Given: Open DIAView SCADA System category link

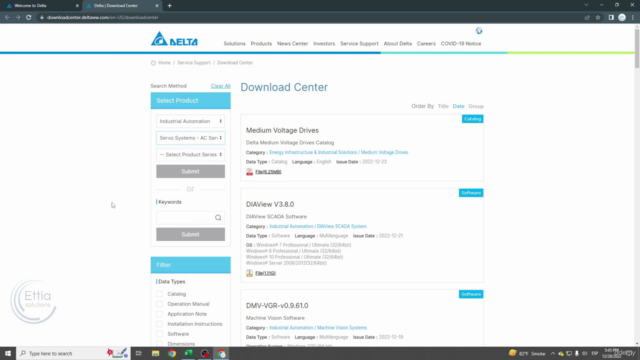Looking at the screenshot, I should coord(318,226).
